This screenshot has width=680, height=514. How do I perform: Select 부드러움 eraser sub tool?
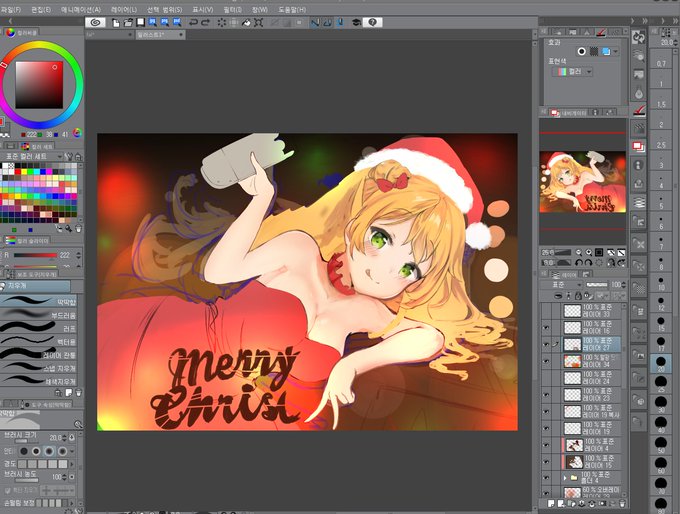click(x=39, y=315)
